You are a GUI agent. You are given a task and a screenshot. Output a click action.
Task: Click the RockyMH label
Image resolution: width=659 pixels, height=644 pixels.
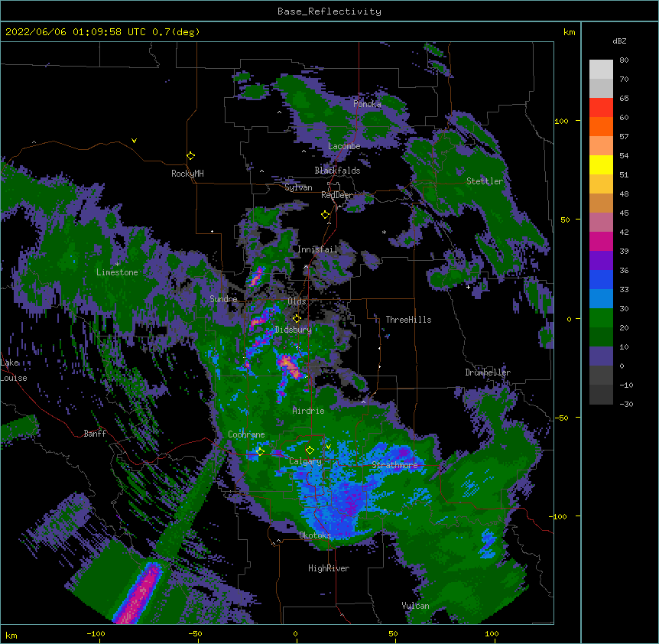pyautogui.click(x=187, y=174)
